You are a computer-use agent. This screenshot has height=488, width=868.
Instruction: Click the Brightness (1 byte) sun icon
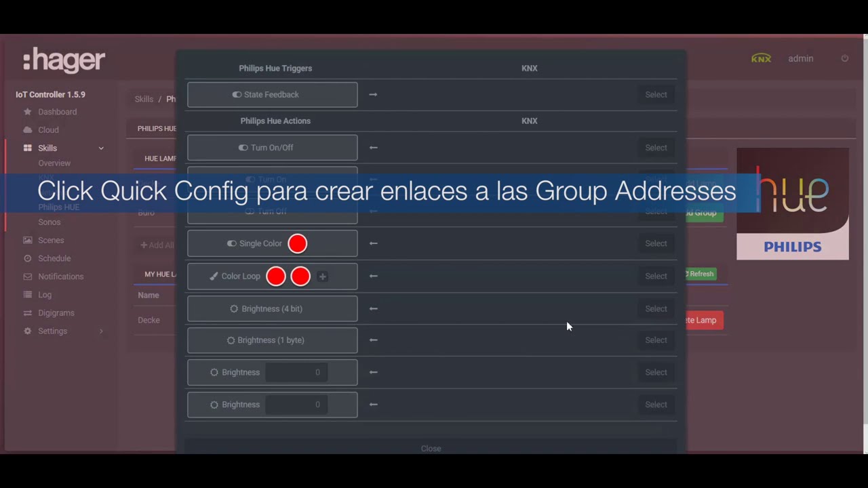pyautogui.click(x=231, y=340)
